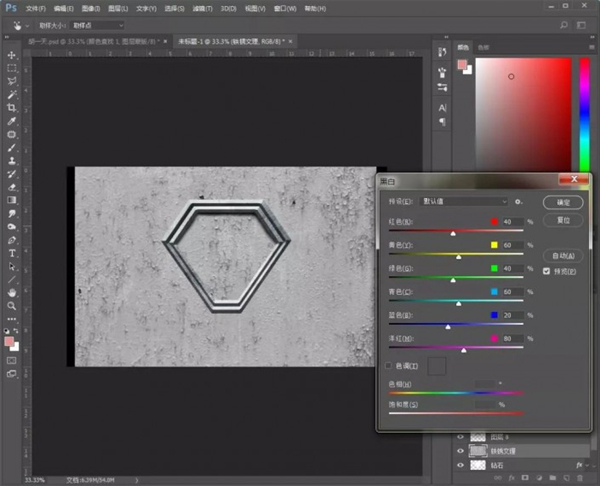This screenshot has height=486, width=600.
Task: Select the Move tool
Action: coord(12,55)
